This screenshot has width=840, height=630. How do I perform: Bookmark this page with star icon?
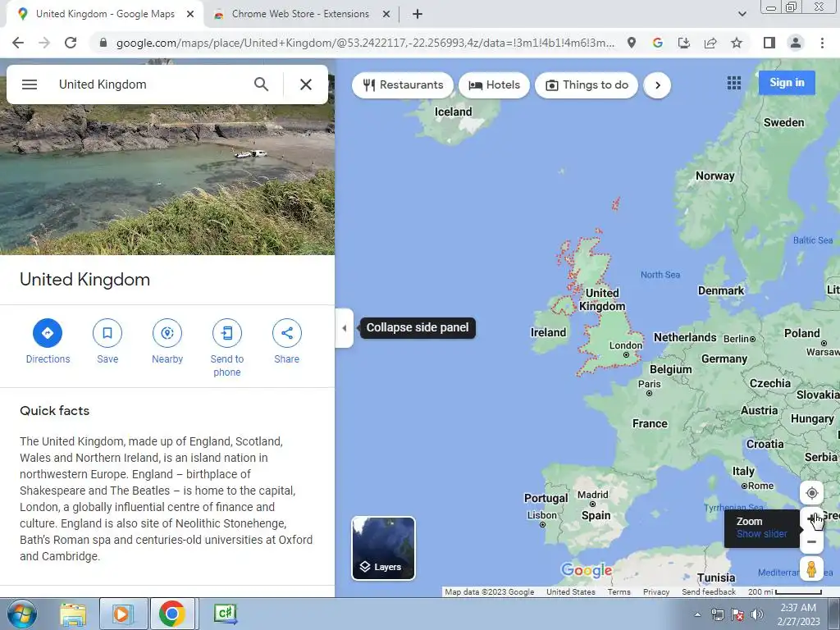point(737,43)
